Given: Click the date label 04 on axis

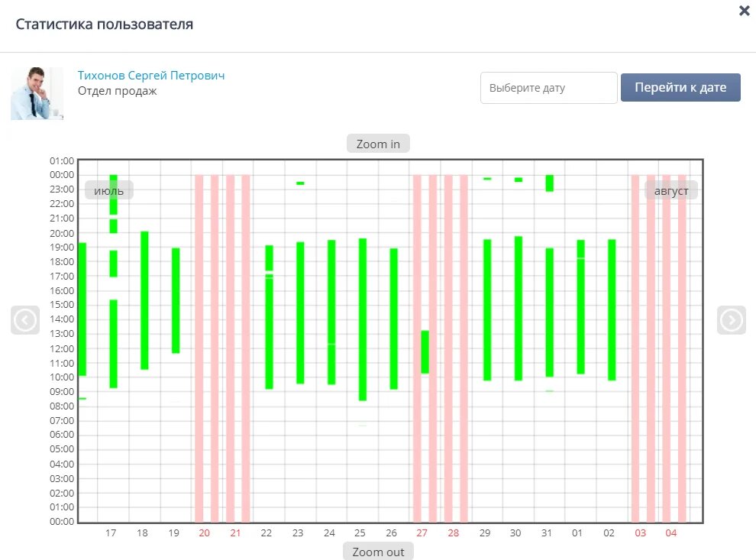Looking at the screenshot, I should pyautogui.click(x=671, y=533).
